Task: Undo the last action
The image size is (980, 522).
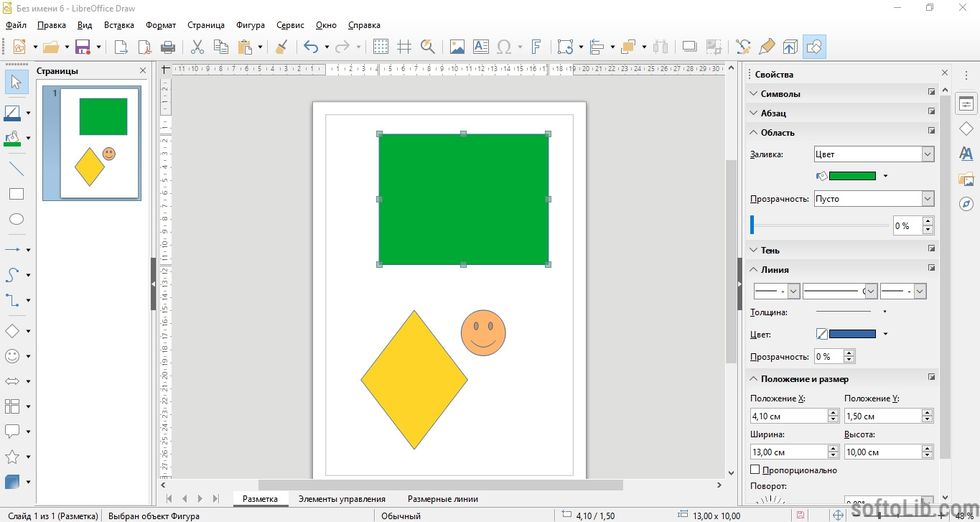Action: [x=311, y=47]
